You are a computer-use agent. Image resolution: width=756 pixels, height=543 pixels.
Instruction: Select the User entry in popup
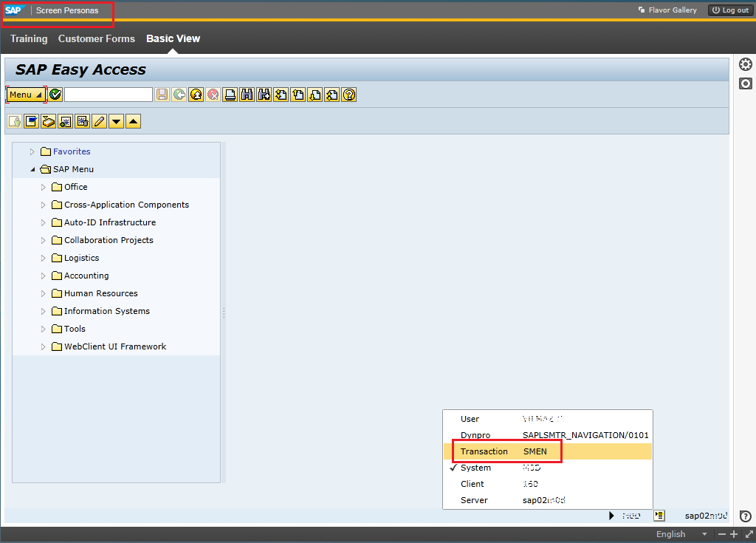pyautogui.click(x=548, y=419)
